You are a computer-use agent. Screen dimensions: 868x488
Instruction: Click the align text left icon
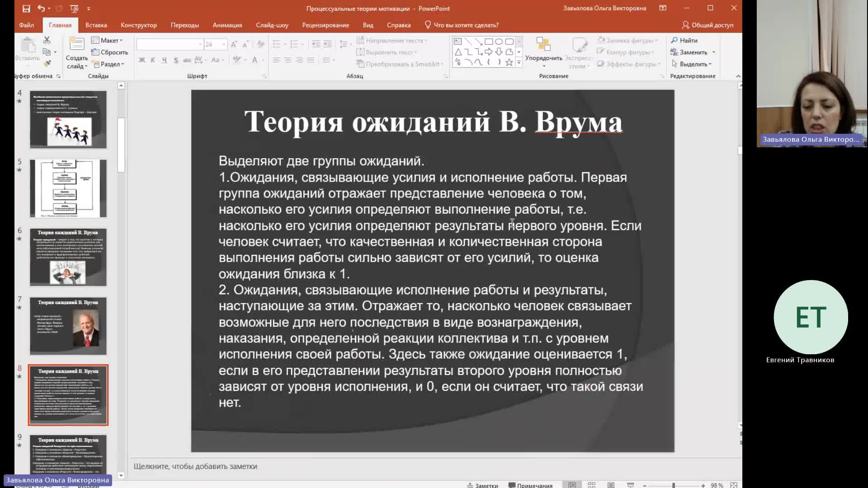tap(276, 60)
